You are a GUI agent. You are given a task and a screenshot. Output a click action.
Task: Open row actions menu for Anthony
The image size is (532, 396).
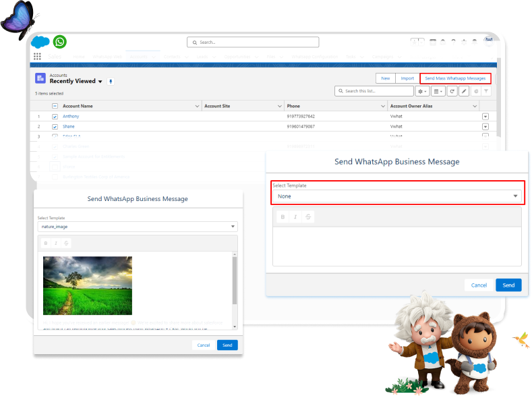(485, 117)
